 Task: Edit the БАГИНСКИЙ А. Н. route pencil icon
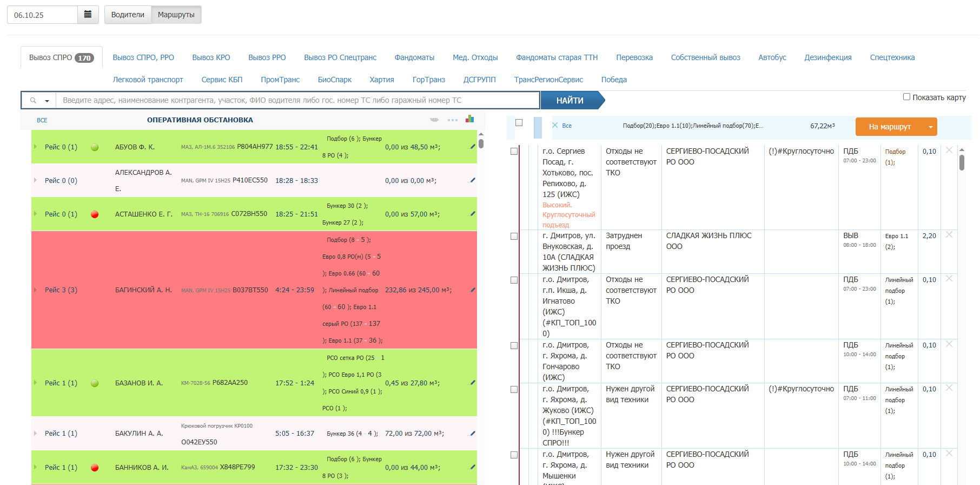pos(472,290)
